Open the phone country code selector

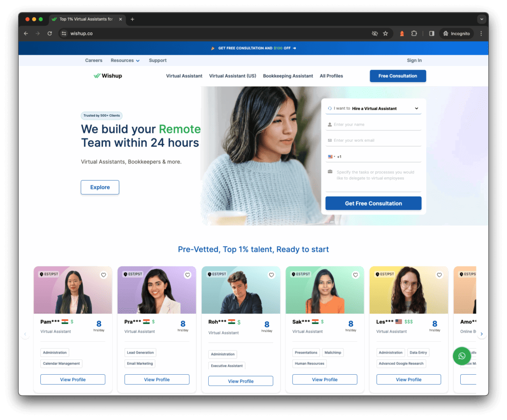(x=331, y=157)
